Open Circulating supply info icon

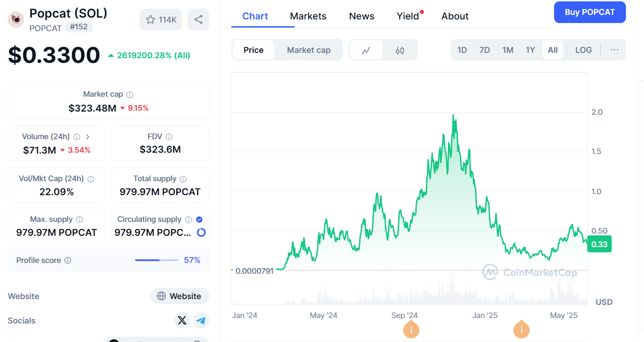188,220
